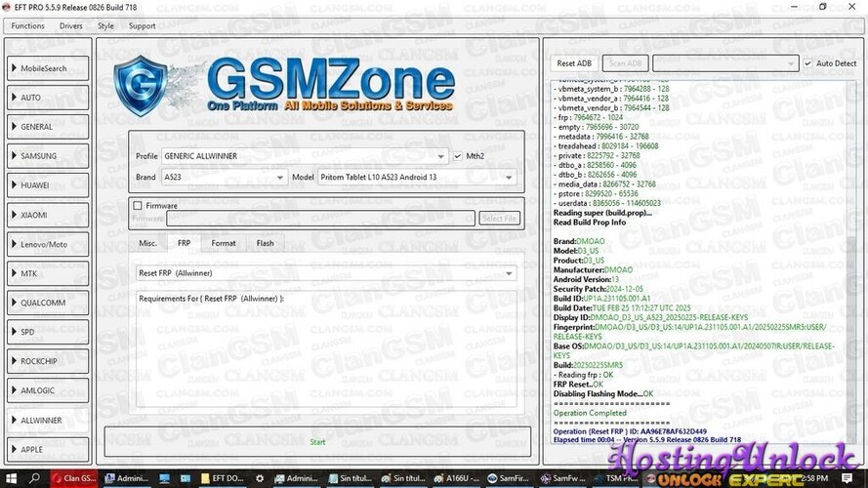The height and width of the screenshot is (488, 868).
Task: Switch to the Format tab
Action: click(x=223, y=243)
